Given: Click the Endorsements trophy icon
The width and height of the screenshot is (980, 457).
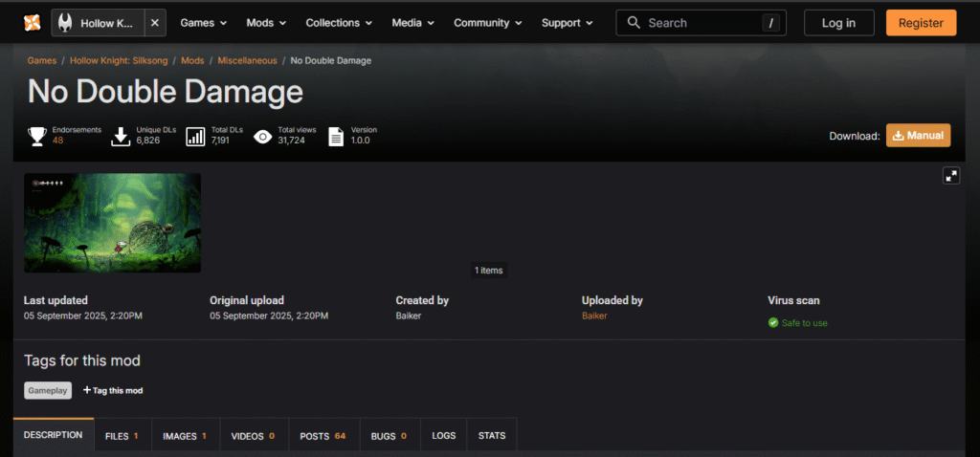Looking at the screenshot, I should coord(37,136).
